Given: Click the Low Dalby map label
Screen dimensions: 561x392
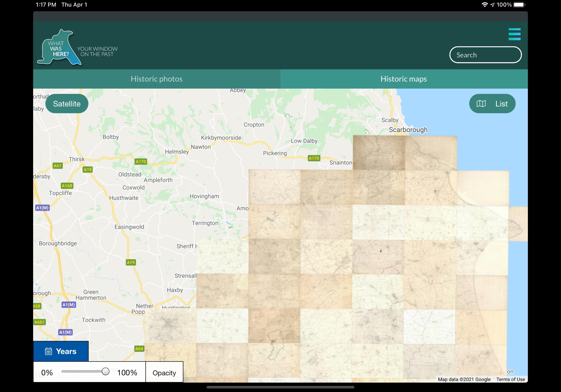Looking at the screenshot, I should pyautogui.click(x=304, y=141).
